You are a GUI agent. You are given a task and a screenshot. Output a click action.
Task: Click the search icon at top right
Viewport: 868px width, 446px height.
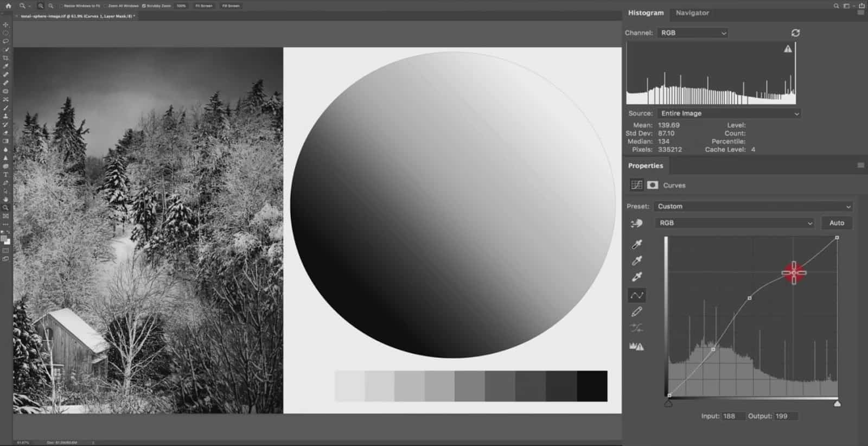coord(836,6)
